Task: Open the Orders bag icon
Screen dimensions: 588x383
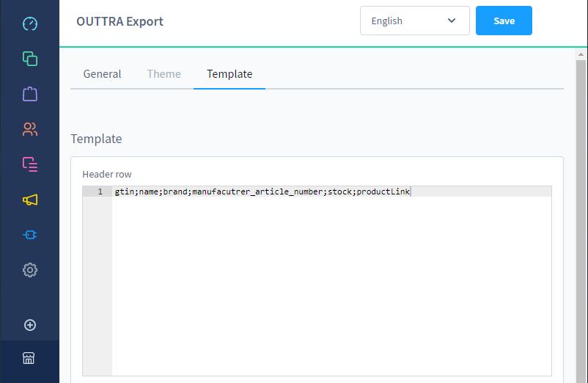Action: pos(30,94)
